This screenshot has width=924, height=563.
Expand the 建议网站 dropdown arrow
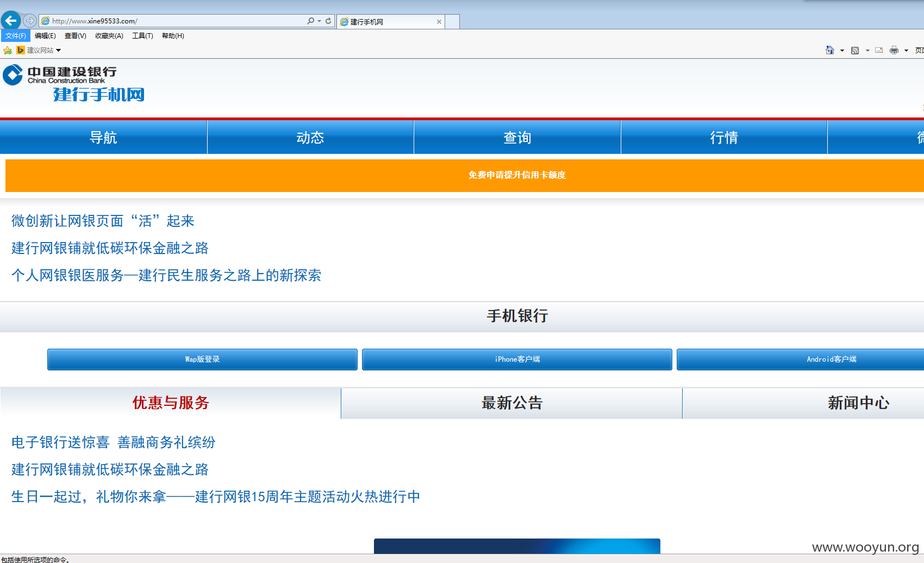tap(58, 50)
